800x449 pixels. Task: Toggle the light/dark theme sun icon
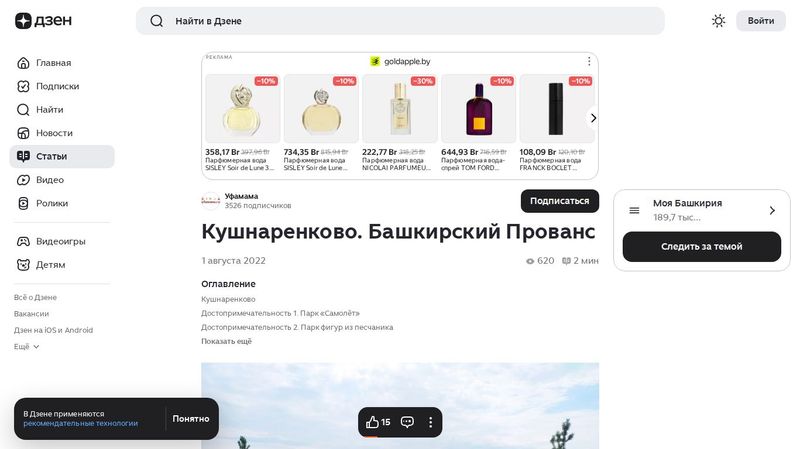tap(718, 21)
